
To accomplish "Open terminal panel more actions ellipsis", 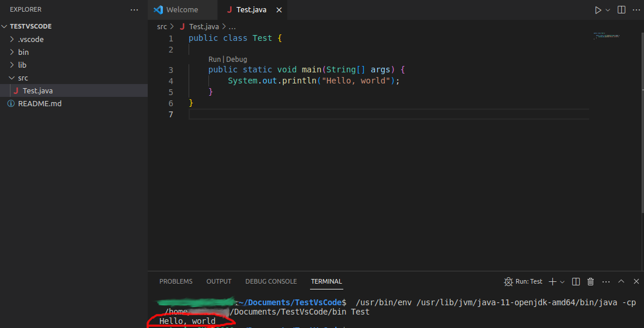I will point(606,282).
